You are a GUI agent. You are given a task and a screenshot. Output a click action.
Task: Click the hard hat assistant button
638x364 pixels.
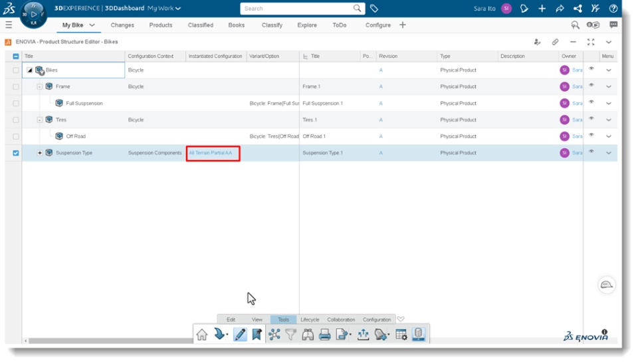click(x=606, y=285)
